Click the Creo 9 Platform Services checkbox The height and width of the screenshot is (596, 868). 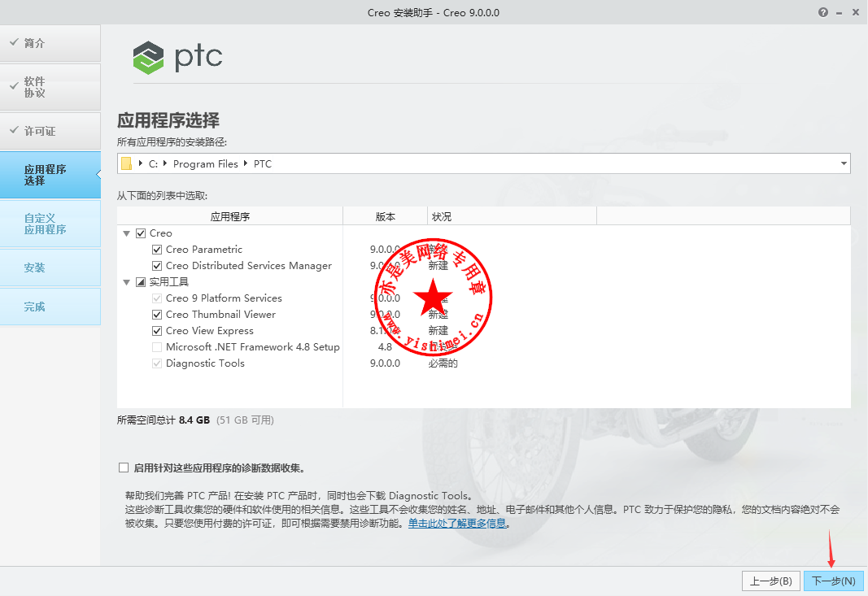157,298
